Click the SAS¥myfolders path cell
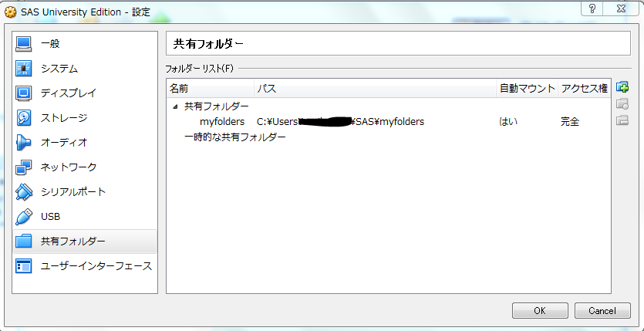 click(x=340, y=122)
